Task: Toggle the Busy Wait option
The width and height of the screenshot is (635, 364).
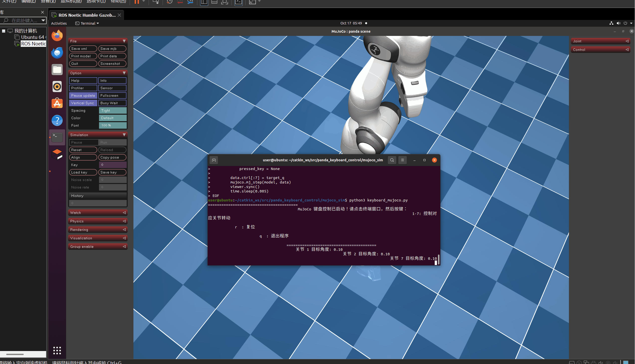Action: pyautogui.click(x=112, y=103)
